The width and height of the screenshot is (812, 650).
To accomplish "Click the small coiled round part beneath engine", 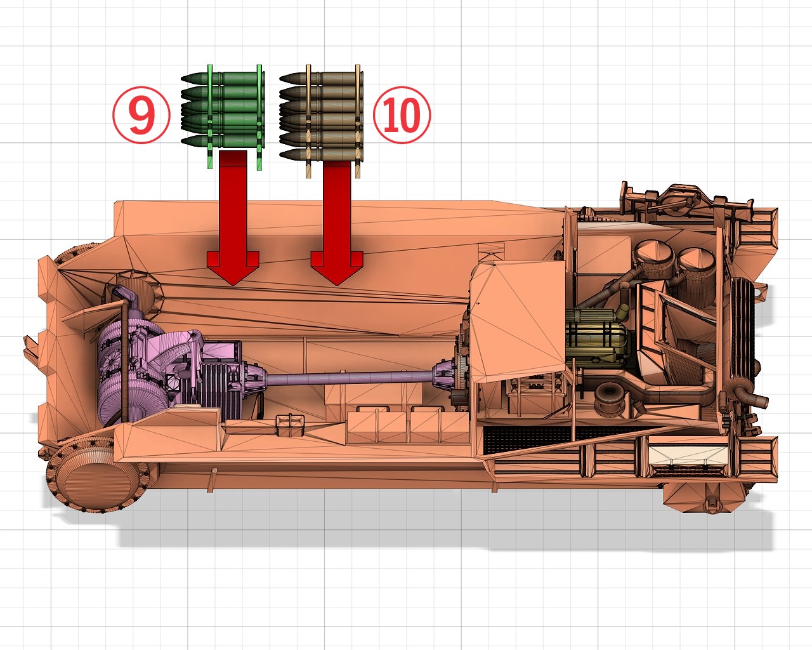I will pos(610,398).
